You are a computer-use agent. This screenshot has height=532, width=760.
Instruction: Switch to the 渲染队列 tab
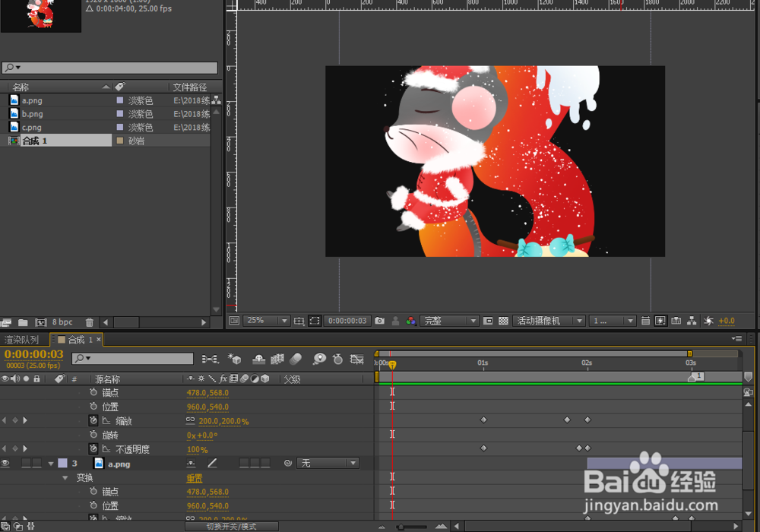tap(21, 340)
